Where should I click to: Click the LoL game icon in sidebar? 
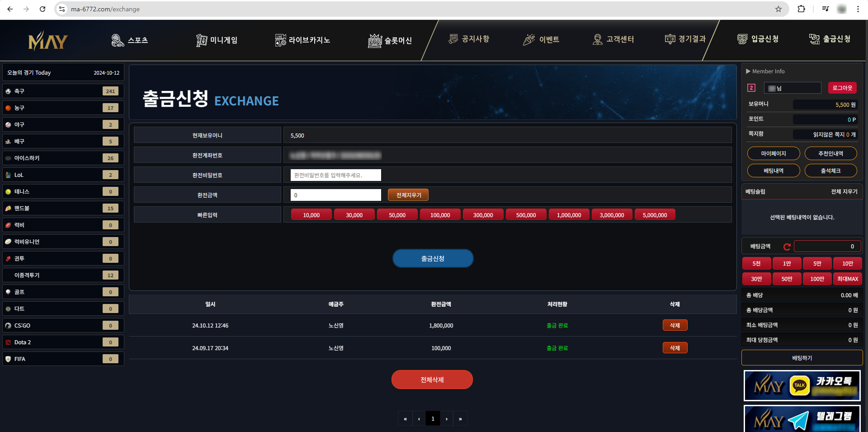8,175
